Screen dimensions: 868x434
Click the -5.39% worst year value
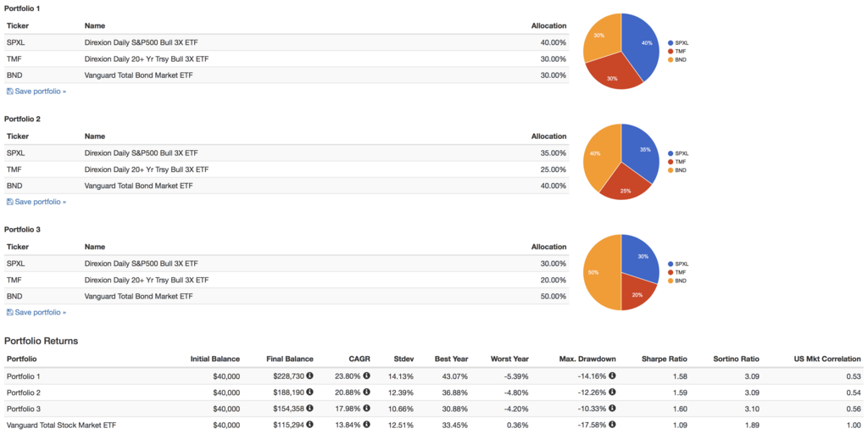click(515, 376)
